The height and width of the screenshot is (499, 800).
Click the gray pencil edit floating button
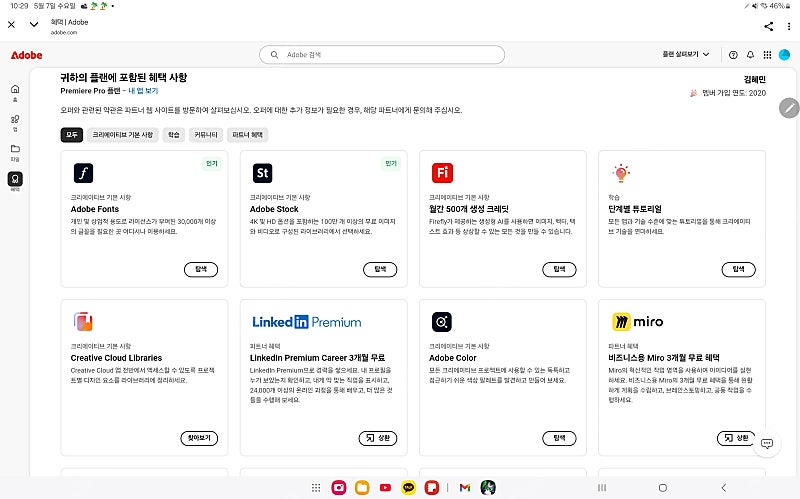[x=789, y=108]
